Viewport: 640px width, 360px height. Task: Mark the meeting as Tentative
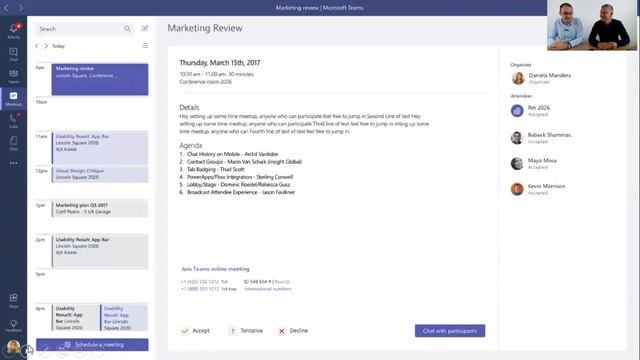coord(246,331)
